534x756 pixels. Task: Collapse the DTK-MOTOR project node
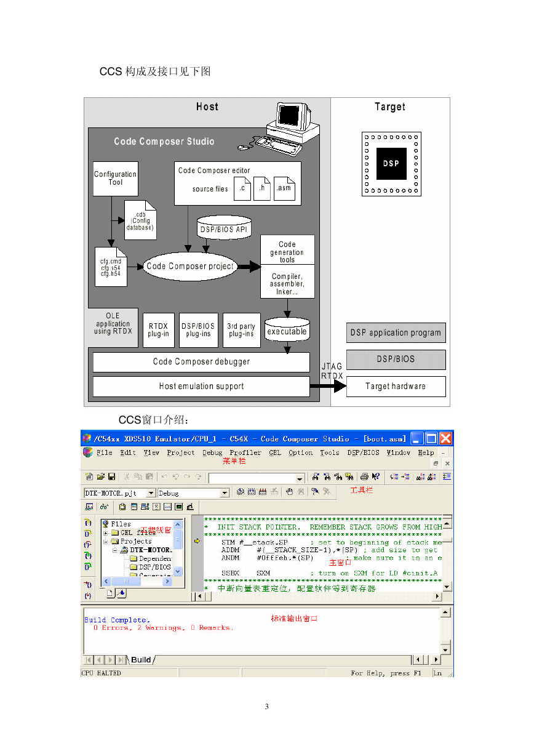(x=114, y=550)
